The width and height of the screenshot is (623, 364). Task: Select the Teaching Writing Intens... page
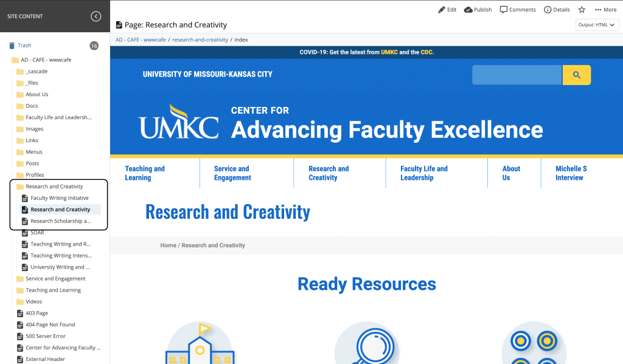click(57, 256)
